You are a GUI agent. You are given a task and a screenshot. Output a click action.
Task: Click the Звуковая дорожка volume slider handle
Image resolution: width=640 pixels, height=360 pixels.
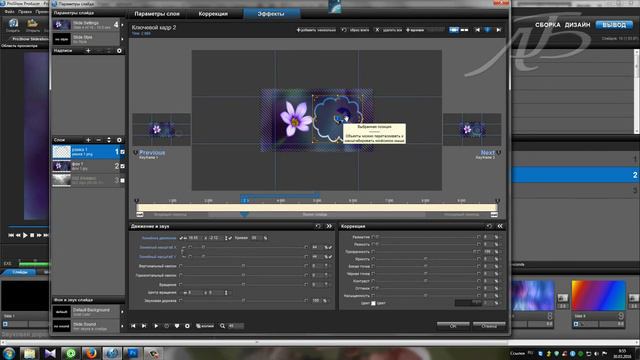tap(243, 300)
